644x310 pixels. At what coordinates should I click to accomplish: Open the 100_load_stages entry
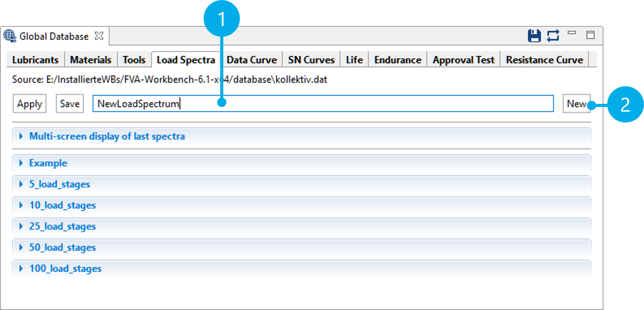point(65,269)
